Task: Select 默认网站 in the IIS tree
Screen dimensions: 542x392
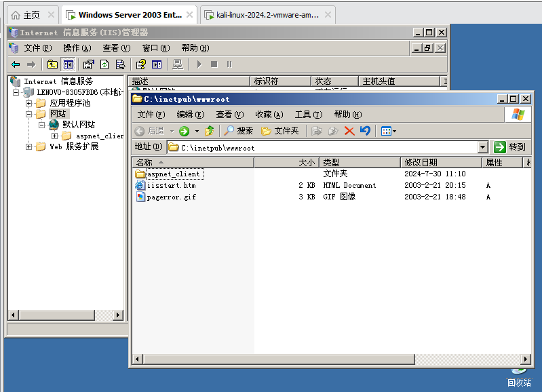Action: (x=79, y=125)
